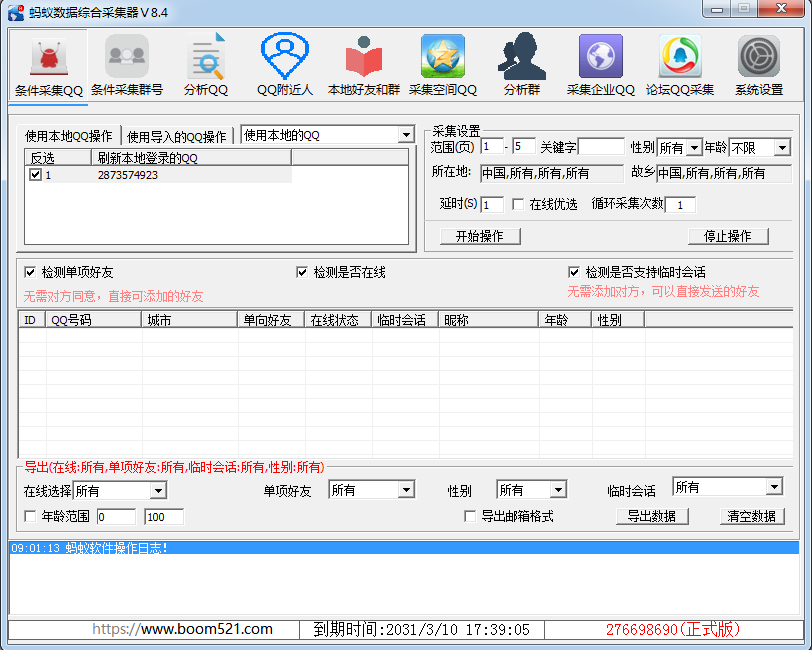Click the 导出数据 button
The image size is (812, 650).
click(652, 516)
